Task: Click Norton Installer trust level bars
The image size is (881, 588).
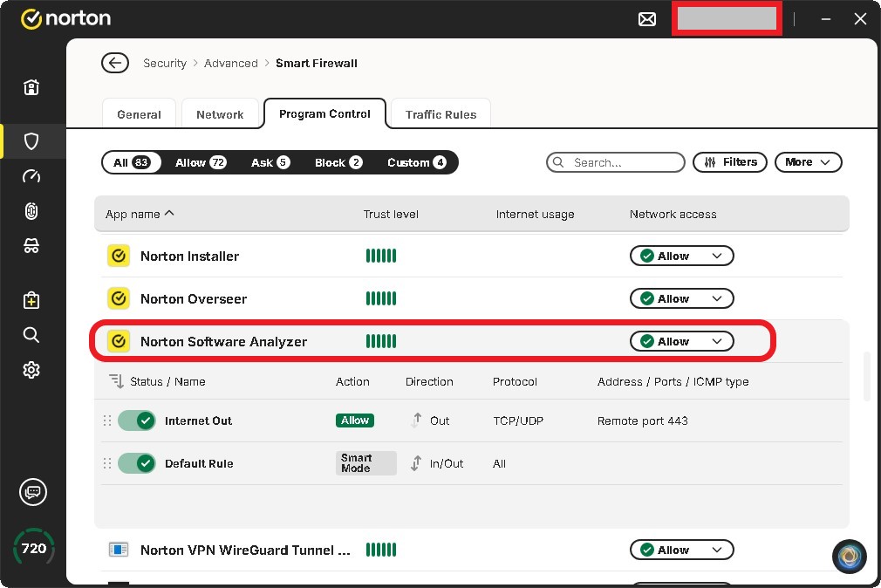Action: (381, 256)
